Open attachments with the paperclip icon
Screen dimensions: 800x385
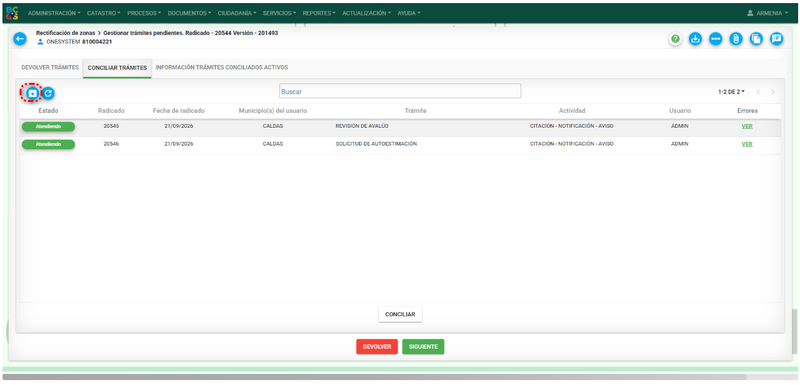[736, 39]
